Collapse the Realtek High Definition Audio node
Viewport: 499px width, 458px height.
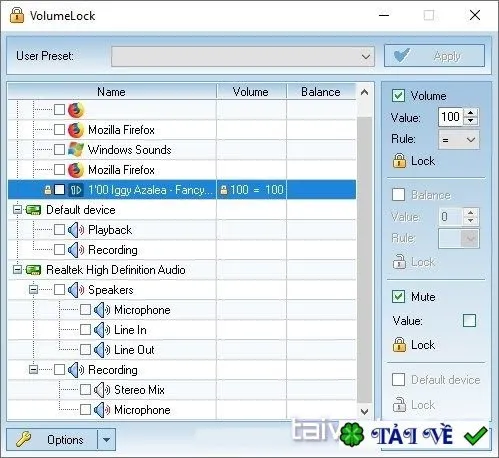17,270
